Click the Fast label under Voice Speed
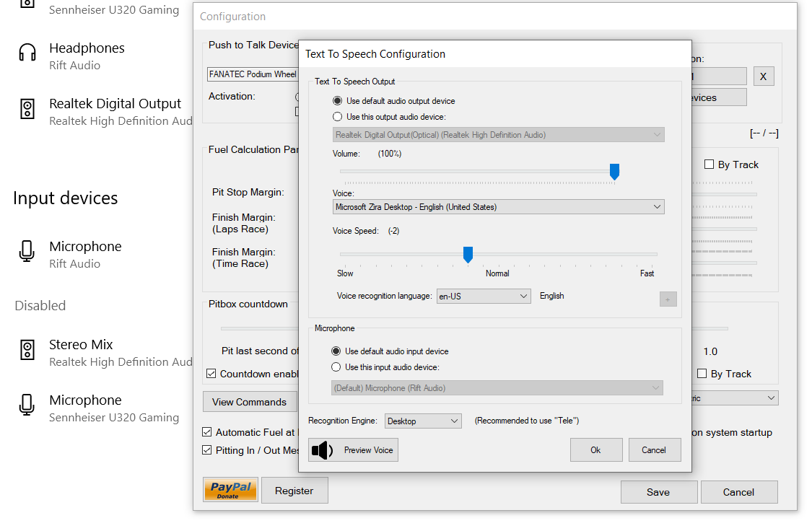This screenshot has height=531, width=812. tap(647, 273)
